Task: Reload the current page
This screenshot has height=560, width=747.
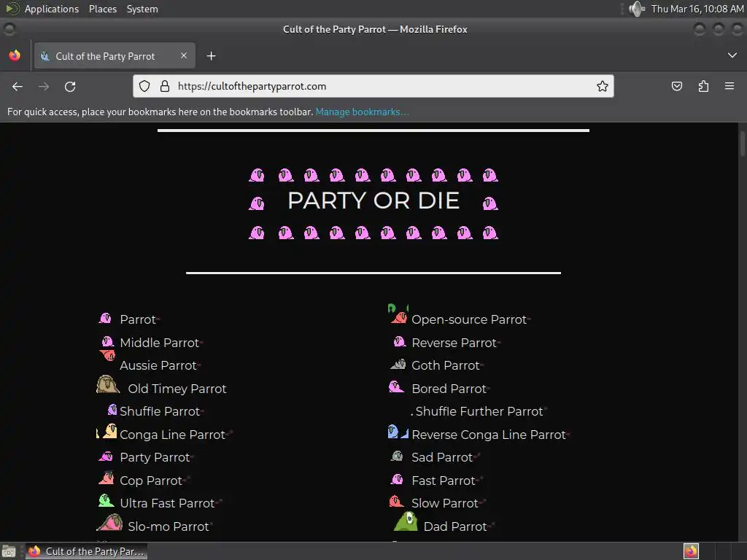Action: coord(70,86)
